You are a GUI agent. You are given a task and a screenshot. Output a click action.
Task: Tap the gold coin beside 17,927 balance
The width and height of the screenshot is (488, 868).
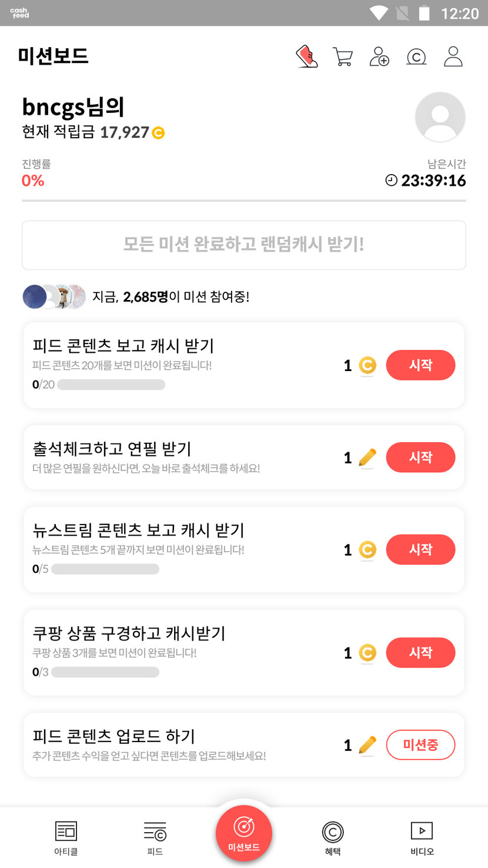[158, 133]
